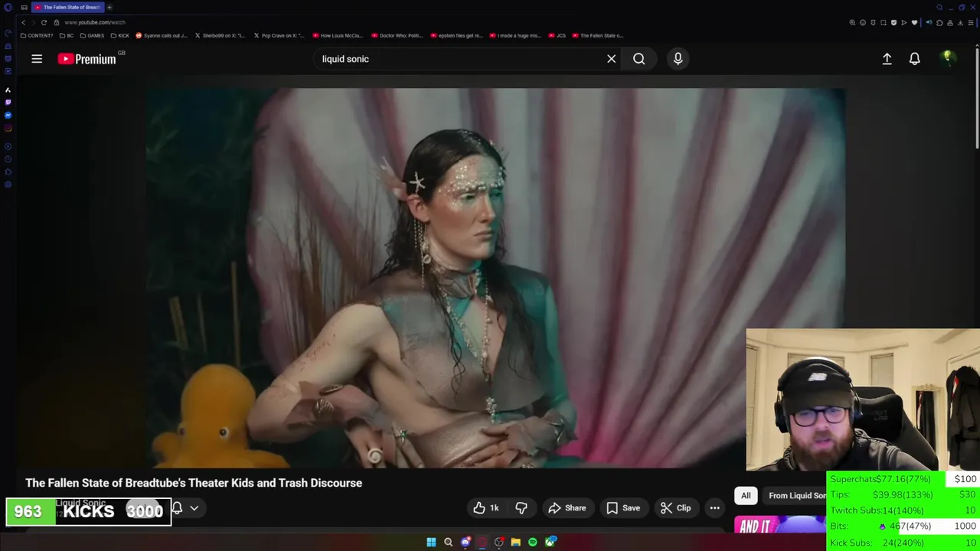
Task: Open the heart bookmark toolbar icon
Action: [914, 23]
